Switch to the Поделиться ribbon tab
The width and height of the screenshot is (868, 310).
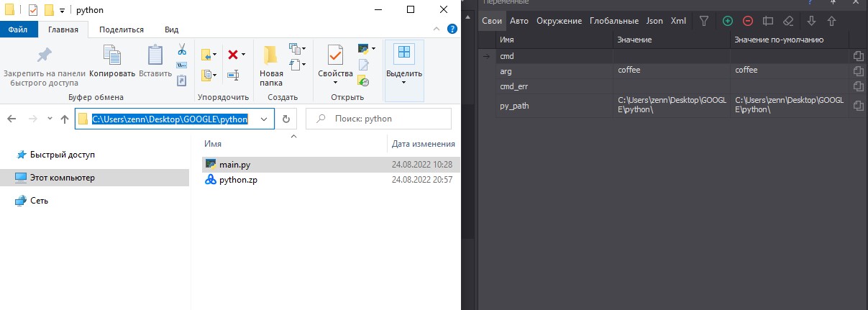(122, 29)
